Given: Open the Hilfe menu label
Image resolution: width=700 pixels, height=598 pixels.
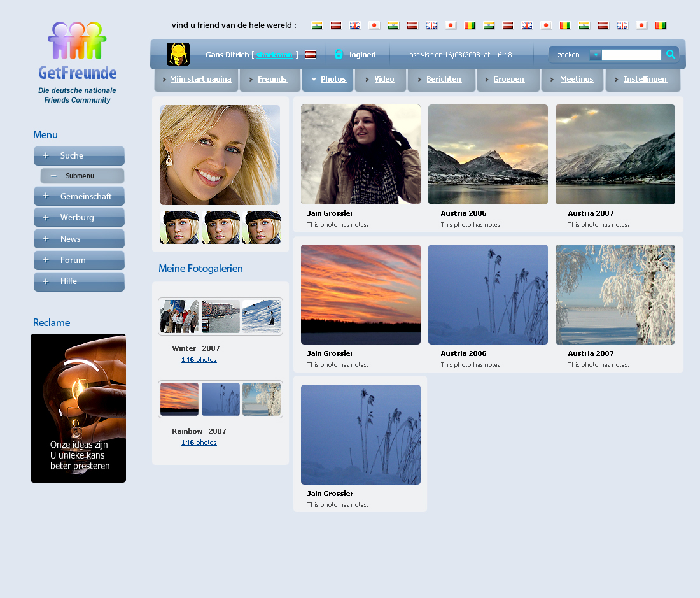Looking at the screenshot, I should 68,281.
